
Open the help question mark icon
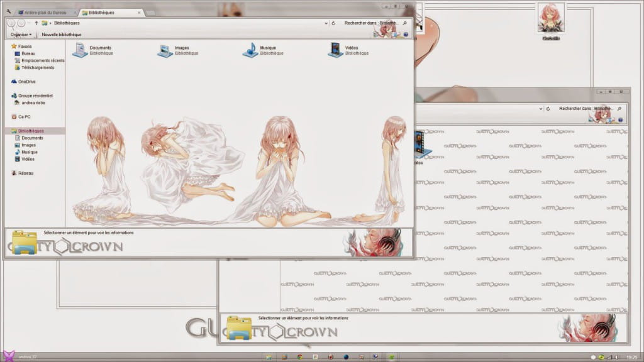[406, 35]
